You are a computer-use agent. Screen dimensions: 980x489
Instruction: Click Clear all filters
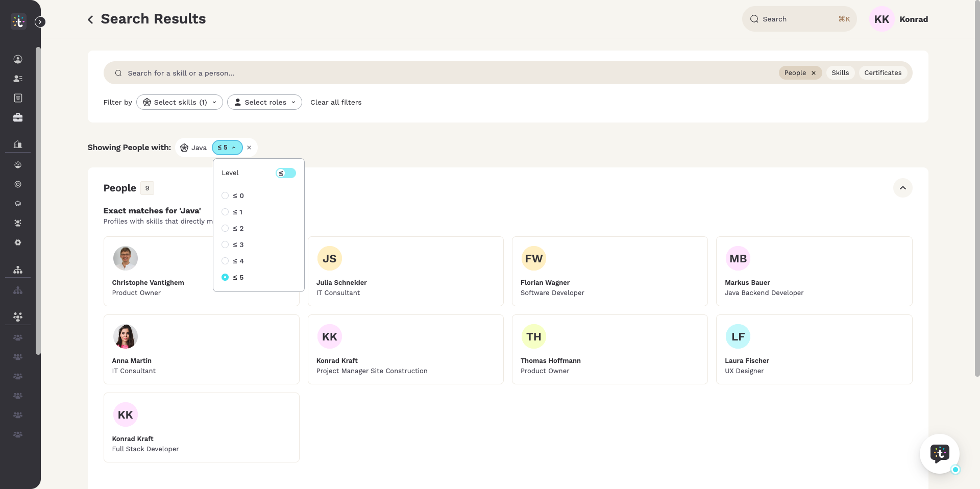[x=336, y=102]
